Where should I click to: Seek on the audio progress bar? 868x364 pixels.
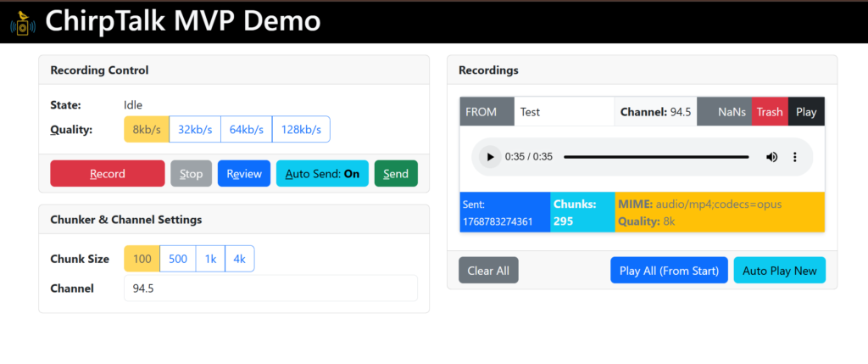[x=656, y=157]
